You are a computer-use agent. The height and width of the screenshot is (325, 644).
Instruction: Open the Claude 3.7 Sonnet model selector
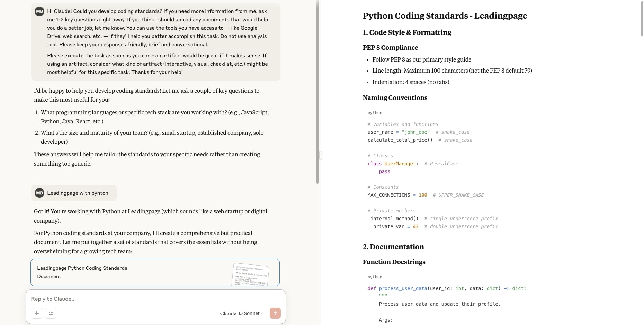(x=242, y=313)
